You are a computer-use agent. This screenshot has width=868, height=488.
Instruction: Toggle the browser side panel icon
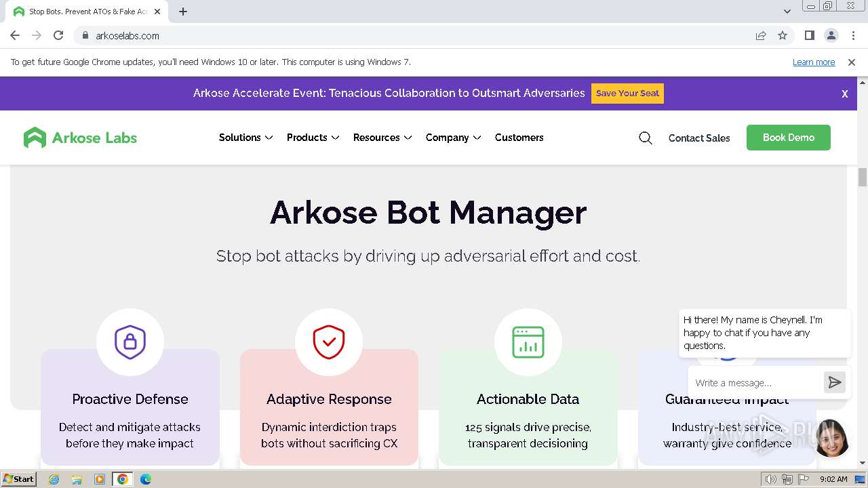[x=810, y=36]
